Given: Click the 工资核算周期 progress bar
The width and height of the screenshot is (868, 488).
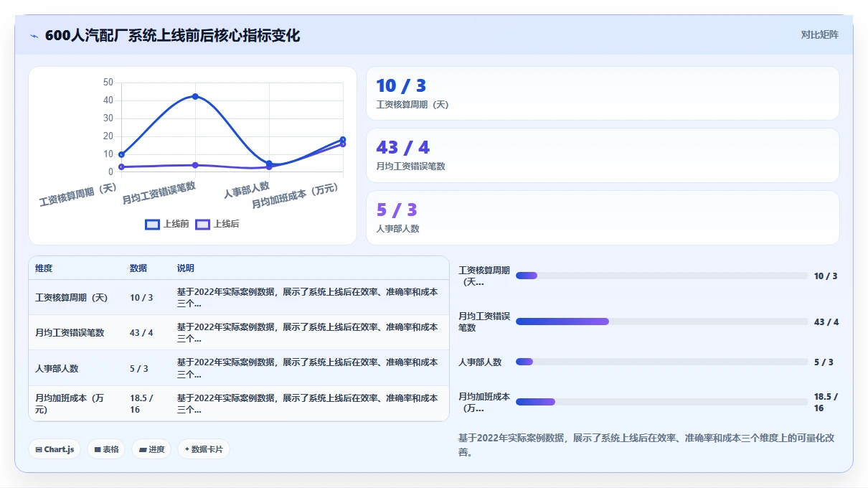Looking at the screenshot, I should tap(662, 276).
